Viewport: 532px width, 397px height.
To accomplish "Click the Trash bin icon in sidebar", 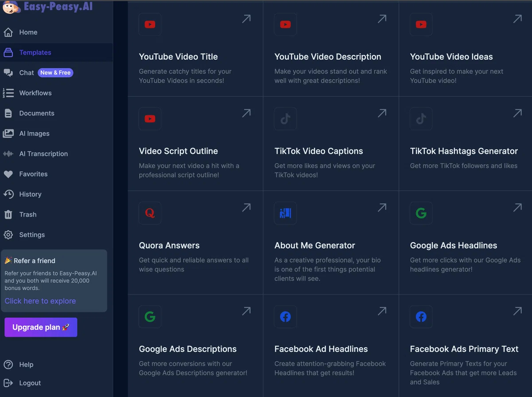I will pos(8,215).
